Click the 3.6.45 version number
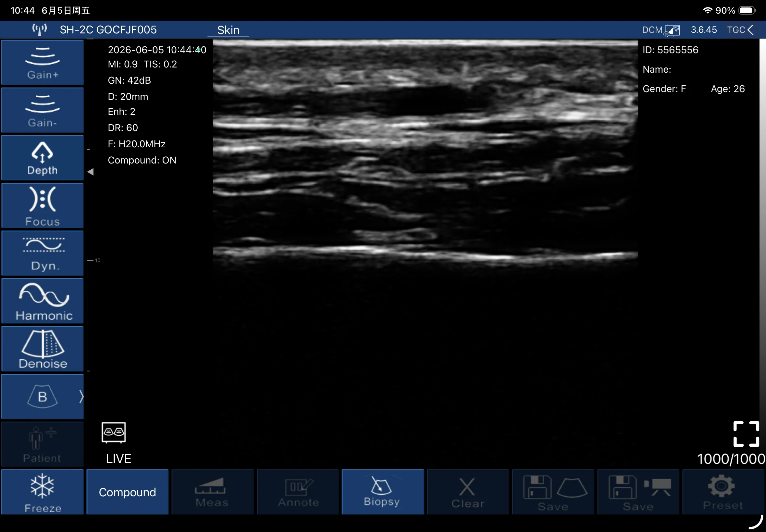This screenshot has width=766, height=532. tap(704, 30)
